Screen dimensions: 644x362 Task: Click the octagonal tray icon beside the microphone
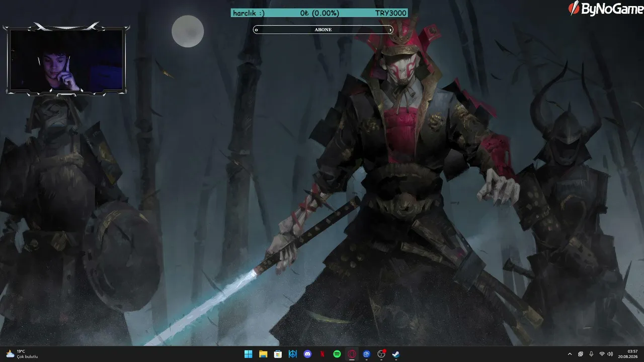coord(581,354)
